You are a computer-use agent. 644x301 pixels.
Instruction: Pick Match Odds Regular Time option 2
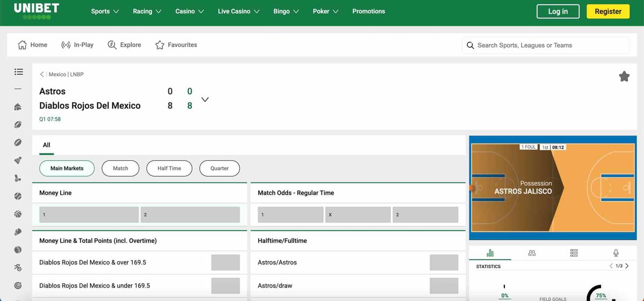[425, 215]
